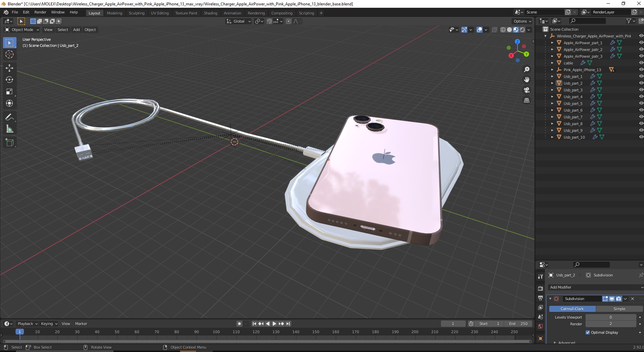
Task: Toggle Subdivision modifier render visibility
Action: coord(619,299)
